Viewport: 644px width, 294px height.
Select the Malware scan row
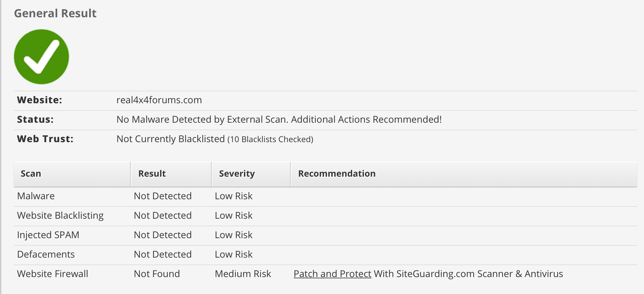(x=325, y=196)
